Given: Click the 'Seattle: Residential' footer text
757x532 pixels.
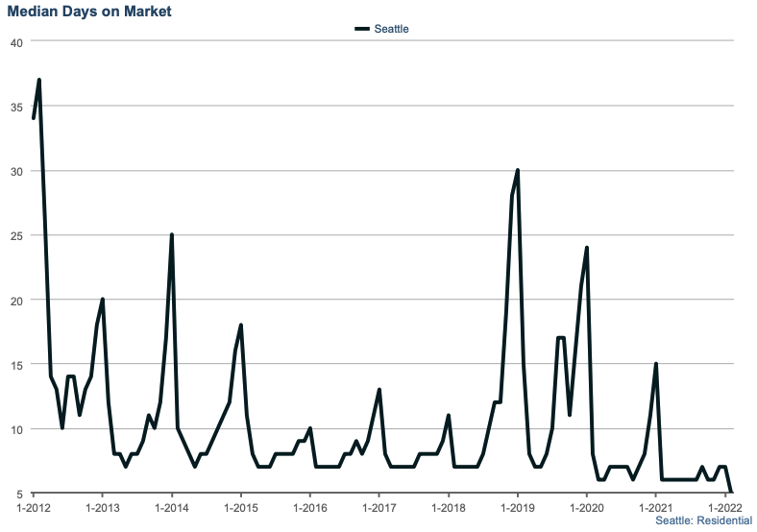Looking at the screenshot, I should [703, 520].
